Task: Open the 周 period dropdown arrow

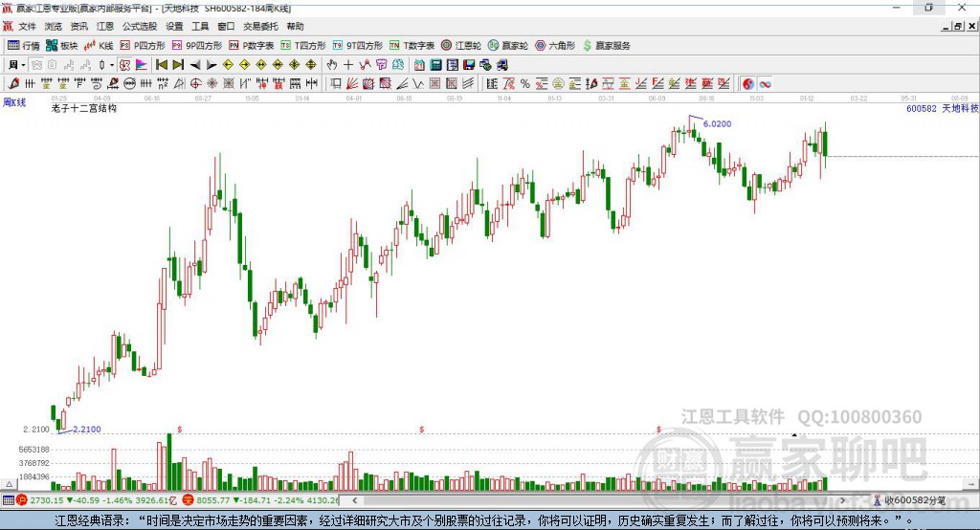Action: pos(23,65)
